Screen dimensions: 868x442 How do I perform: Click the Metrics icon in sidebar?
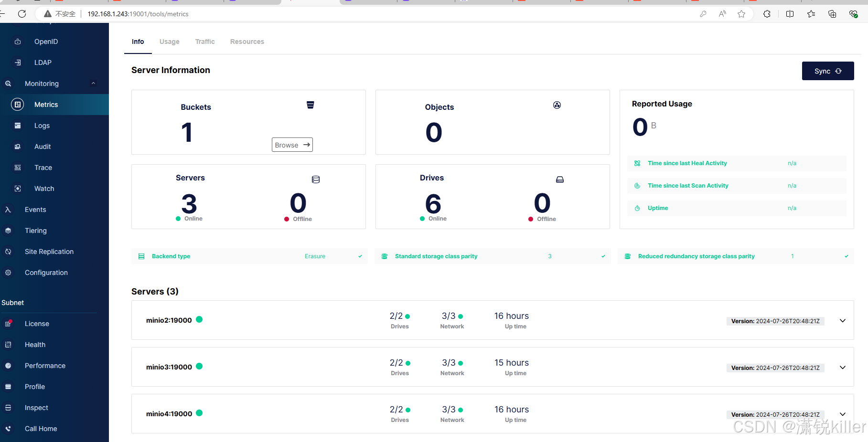tap(18, 105)
